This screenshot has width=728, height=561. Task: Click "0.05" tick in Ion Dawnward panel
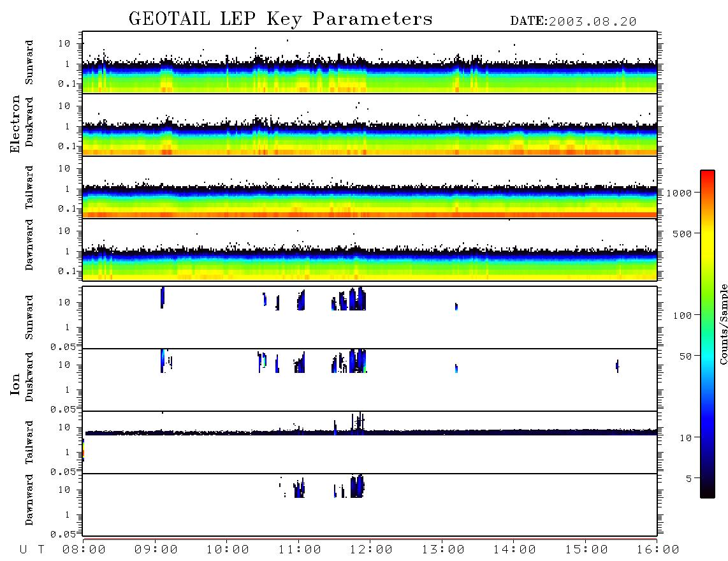[63, 534]
